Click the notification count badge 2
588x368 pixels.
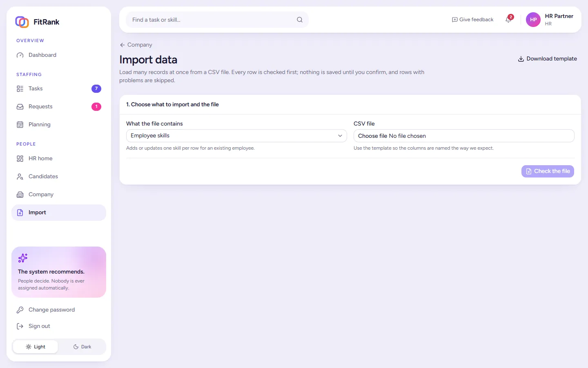(x=511, y=17)
